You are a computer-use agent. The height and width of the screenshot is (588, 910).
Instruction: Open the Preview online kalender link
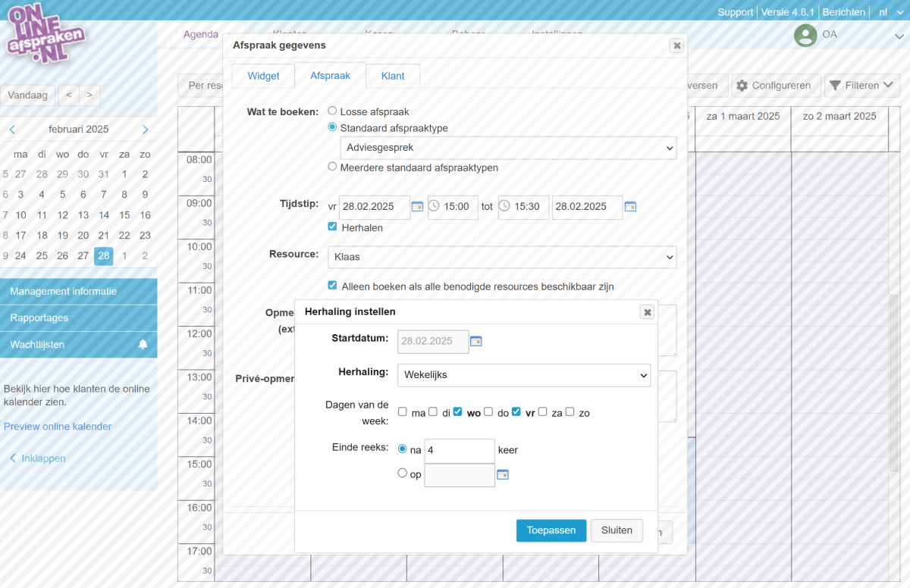[x=58, y=427]
